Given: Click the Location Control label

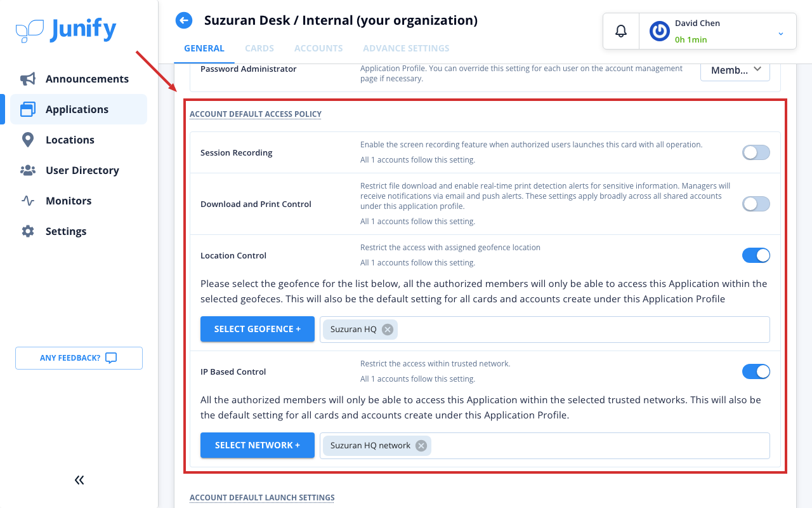Looking at the screenshot, I should (x=233, y=255).
